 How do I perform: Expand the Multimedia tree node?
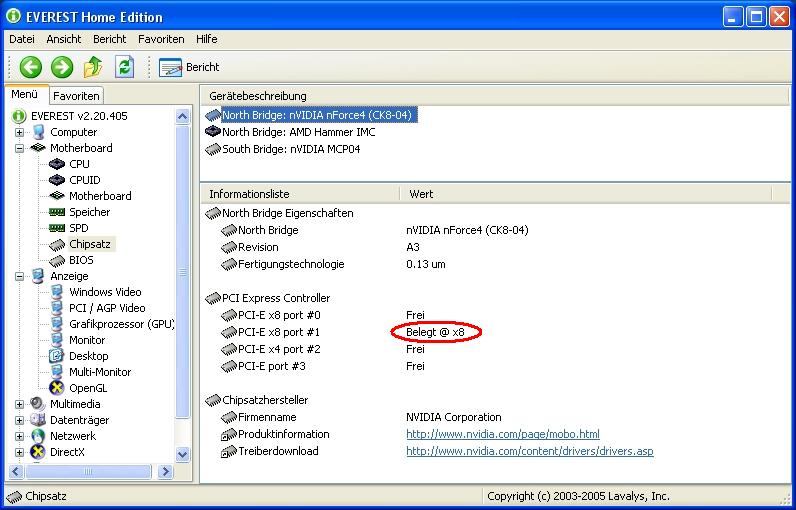[19, 404]
